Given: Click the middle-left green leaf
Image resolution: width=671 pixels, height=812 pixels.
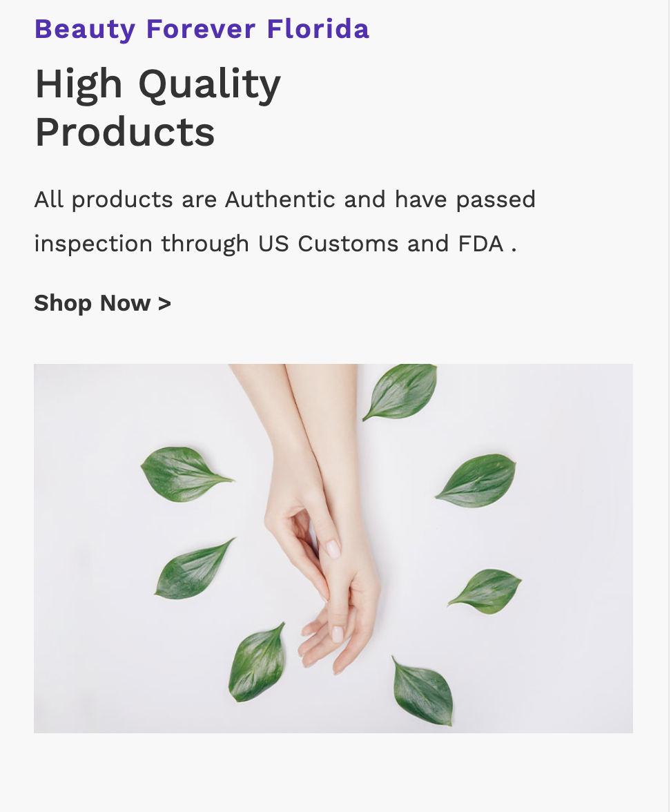Looking at the screenshot, I should coord(193,570).
